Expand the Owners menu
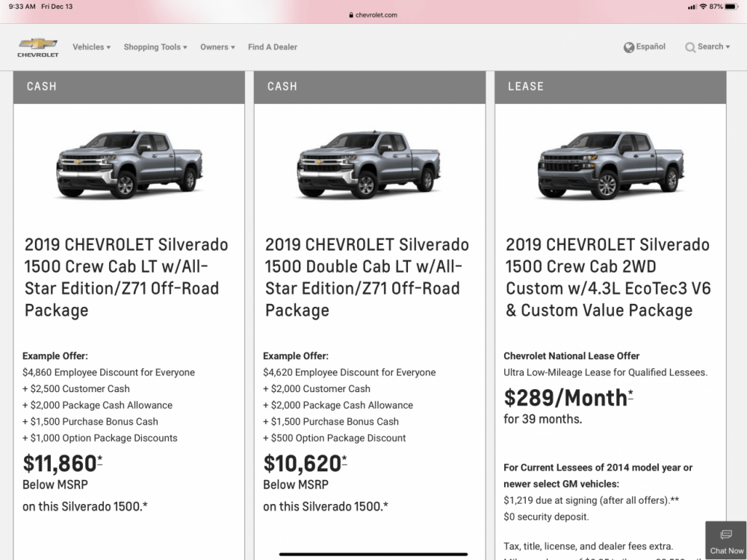This screenshot has width=747, height=560. [218, 47]
